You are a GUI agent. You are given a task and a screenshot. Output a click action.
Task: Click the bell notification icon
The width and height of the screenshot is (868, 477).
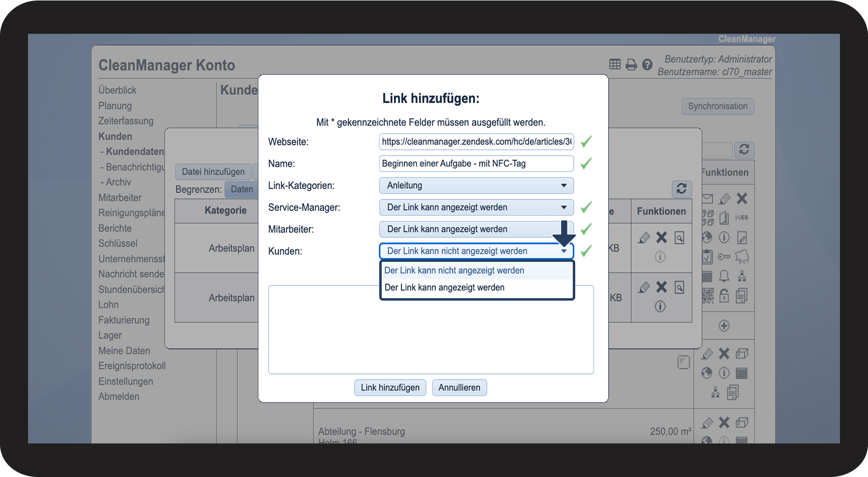tap(724, 276)
